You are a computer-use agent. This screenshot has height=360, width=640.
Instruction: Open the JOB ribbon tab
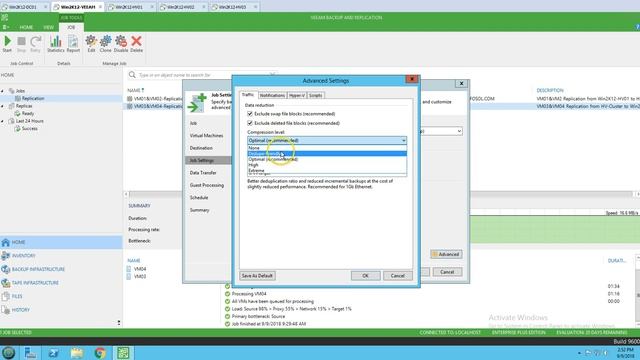(71, 27)
